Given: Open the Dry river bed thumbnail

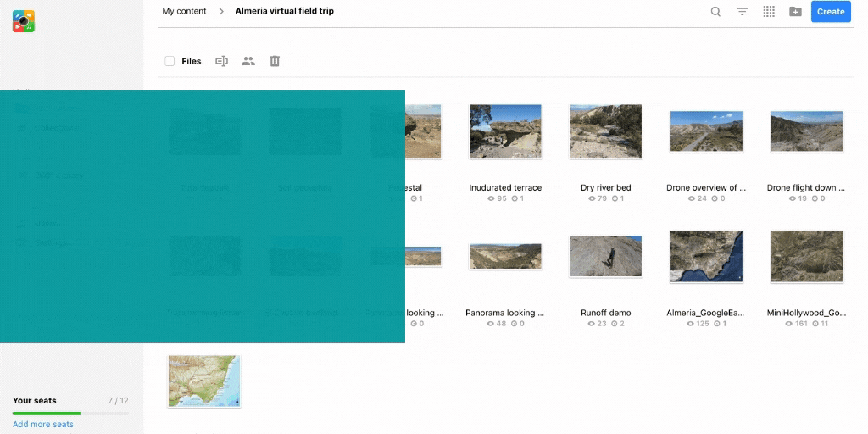Looking at the screenshot, I should point(605,131).
